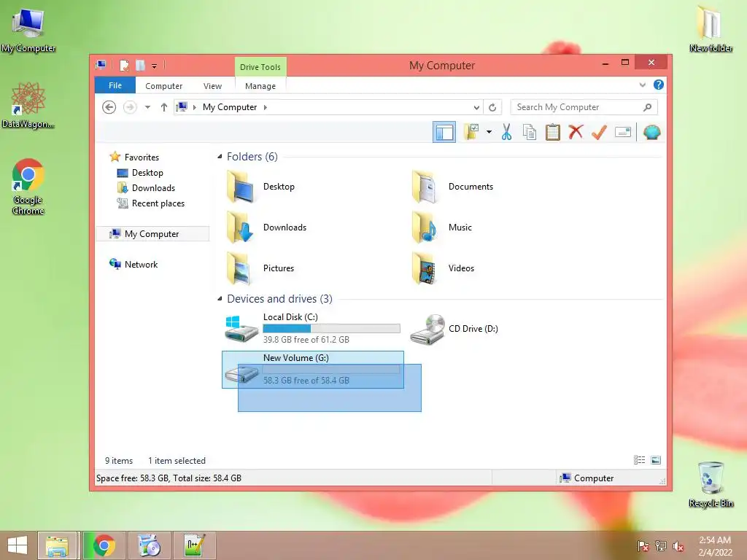Open the Manage tab
747x560 pixels.
(260, 86)
